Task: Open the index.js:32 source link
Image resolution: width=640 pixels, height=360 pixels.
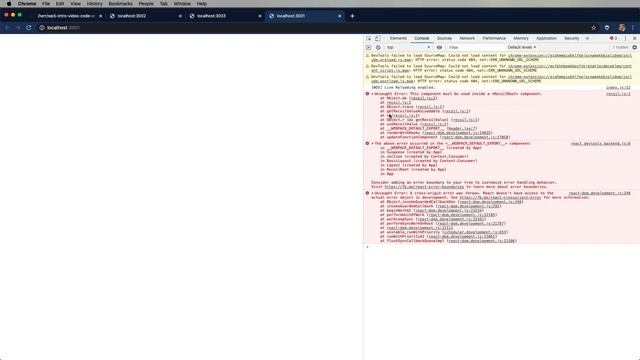Action: coord(618,87)
